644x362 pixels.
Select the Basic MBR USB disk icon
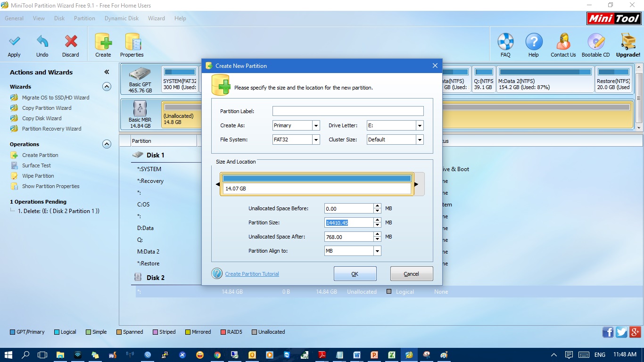140,108
